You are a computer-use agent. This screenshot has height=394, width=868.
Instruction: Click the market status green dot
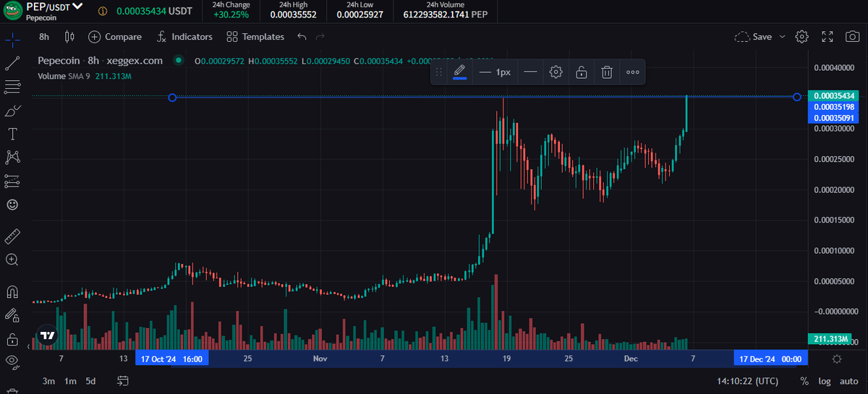click(178, 61)
